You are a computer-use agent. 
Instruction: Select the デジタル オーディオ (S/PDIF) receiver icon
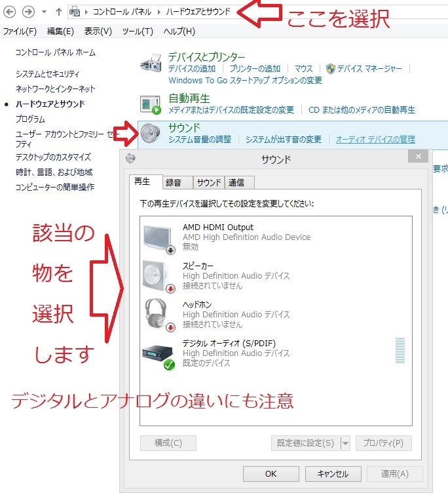159,357
